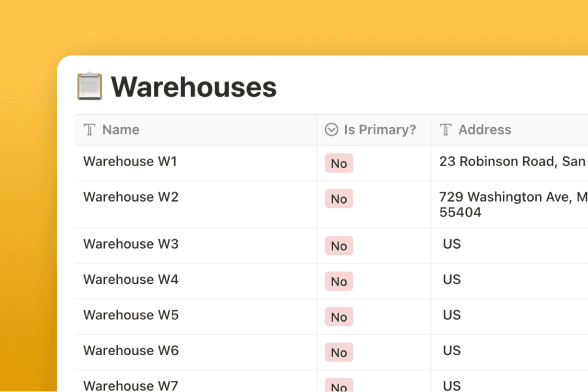The image size is (588, 392).
Task: Click the clipboard icon beside Warehouses title
Action: click(x=90, y=86)
